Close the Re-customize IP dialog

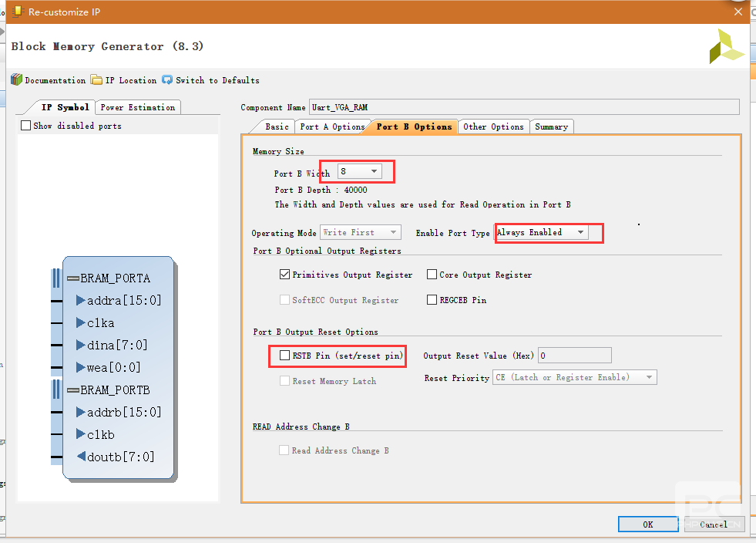click(x=738, y=12)
